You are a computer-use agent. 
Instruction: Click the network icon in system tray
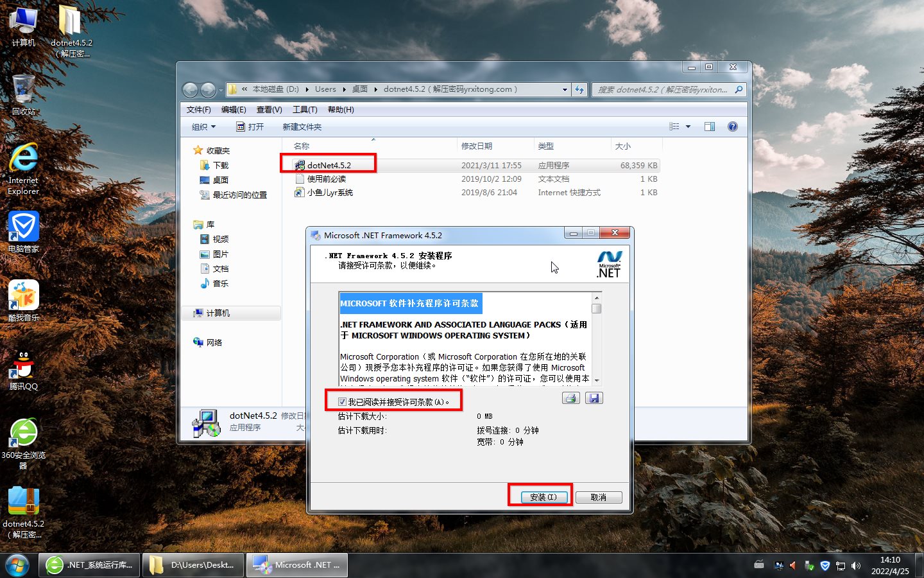coord(841,566)
